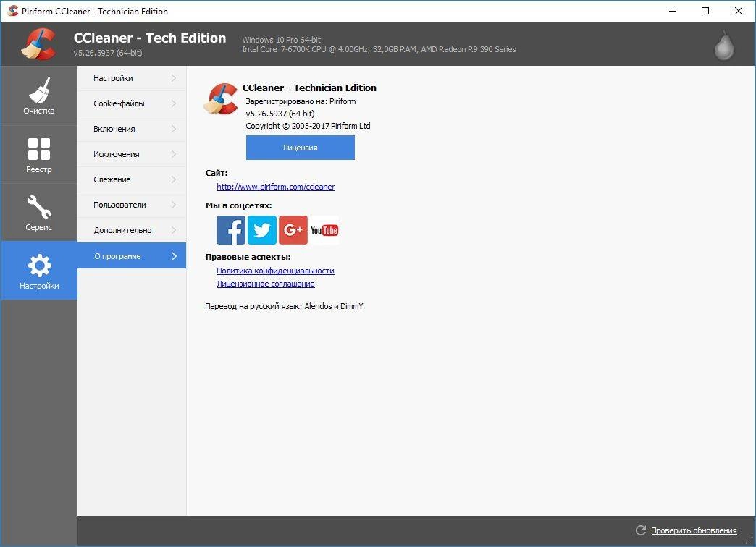The height and width of the screenshot is (547, 756).
Task: Open the Очистка cleaner section
Action: (39, 96)
